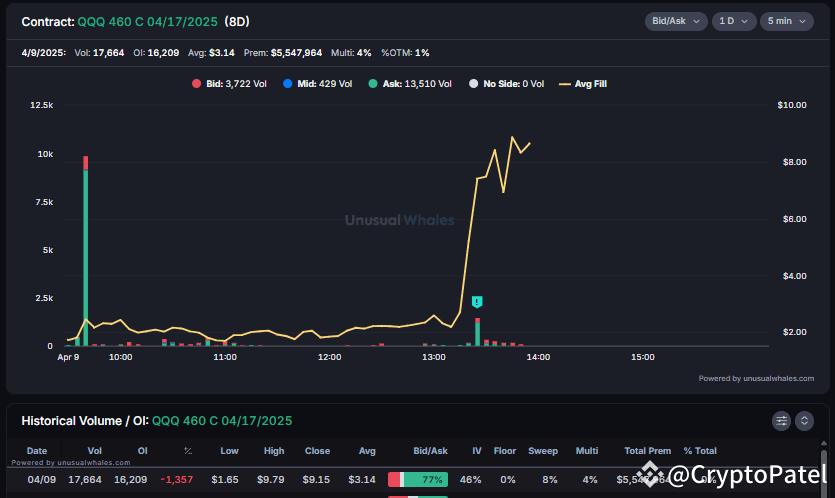Click the Powered by unusualwhales.com chart link
Viewport: 835px width, 498px height.
click(x=755, y=378)
